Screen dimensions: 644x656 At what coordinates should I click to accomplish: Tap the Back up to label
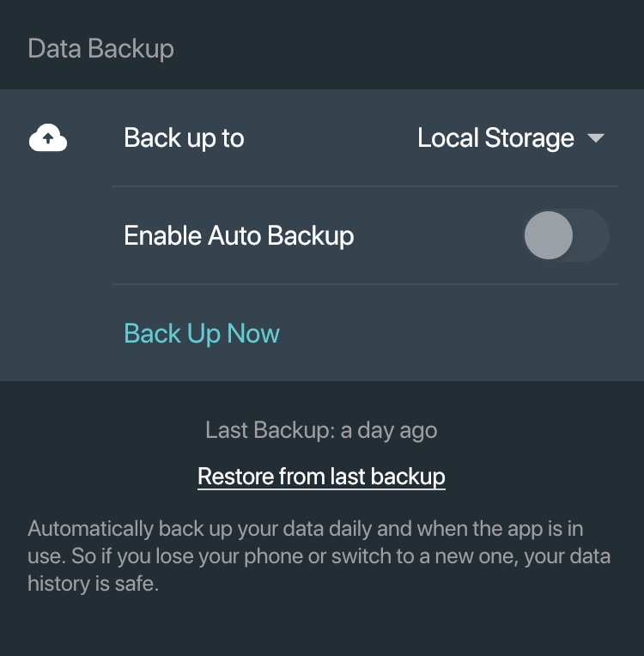click(184, 138)
